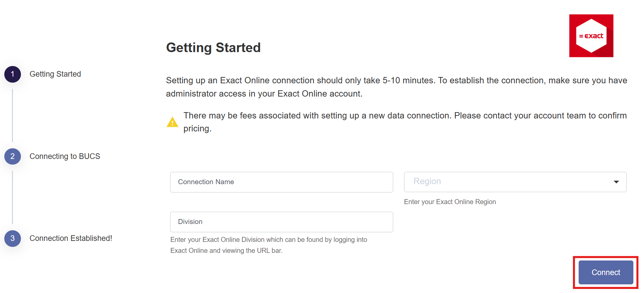Screen dimensions: 644x293
Task: Click the fees warning message text
Action: pyautogui.click(x=405, y=122)
